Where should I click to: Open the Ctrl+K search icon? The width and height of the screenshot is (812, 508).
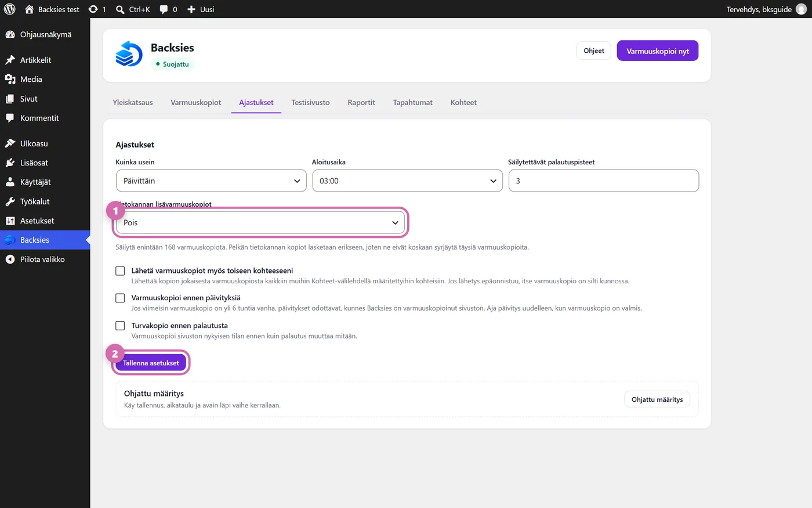click(120, 9)
